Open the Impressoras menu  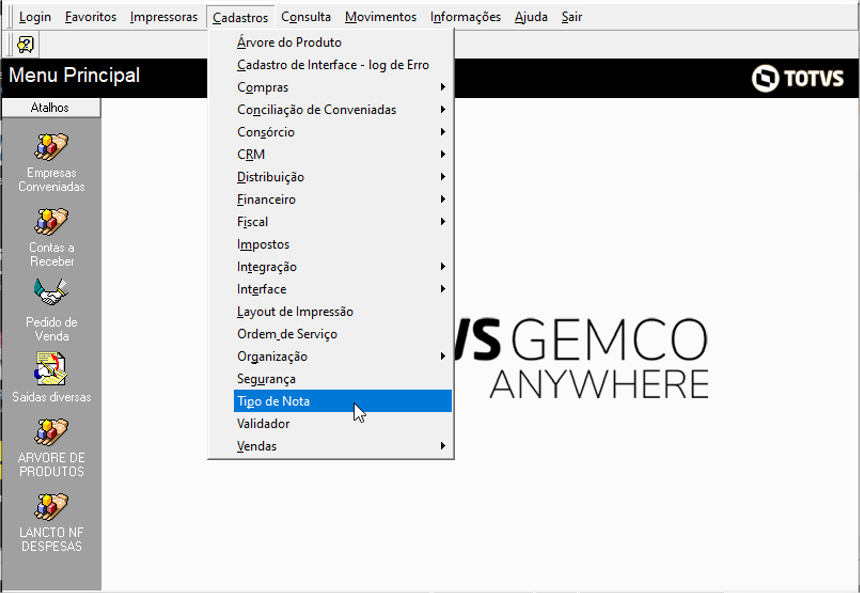[x=163, y=17]
